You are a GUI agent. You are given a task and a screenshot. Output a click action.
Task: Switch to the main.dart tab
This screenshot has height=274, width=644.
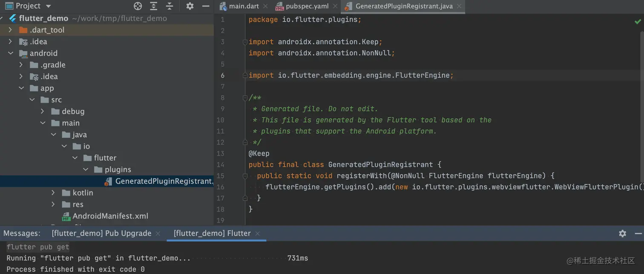pos(244,6)
